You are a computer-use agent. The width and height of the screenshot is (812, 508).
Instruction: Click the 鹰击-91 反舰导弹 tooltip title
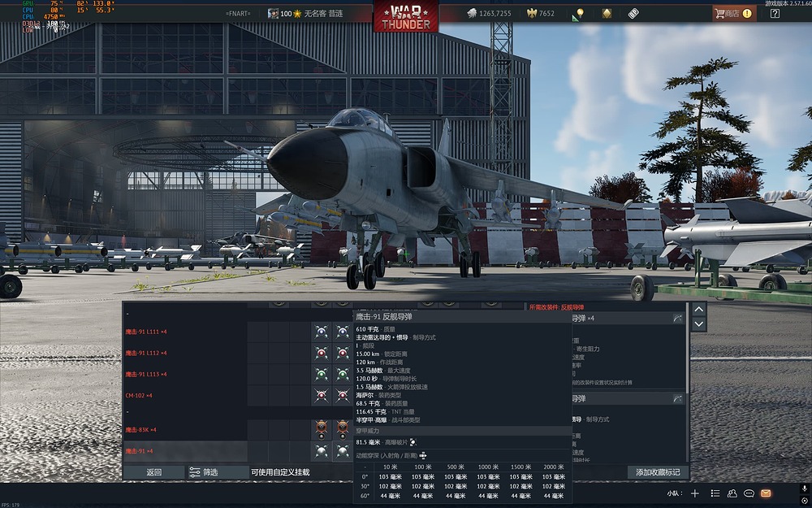point(384,317)
